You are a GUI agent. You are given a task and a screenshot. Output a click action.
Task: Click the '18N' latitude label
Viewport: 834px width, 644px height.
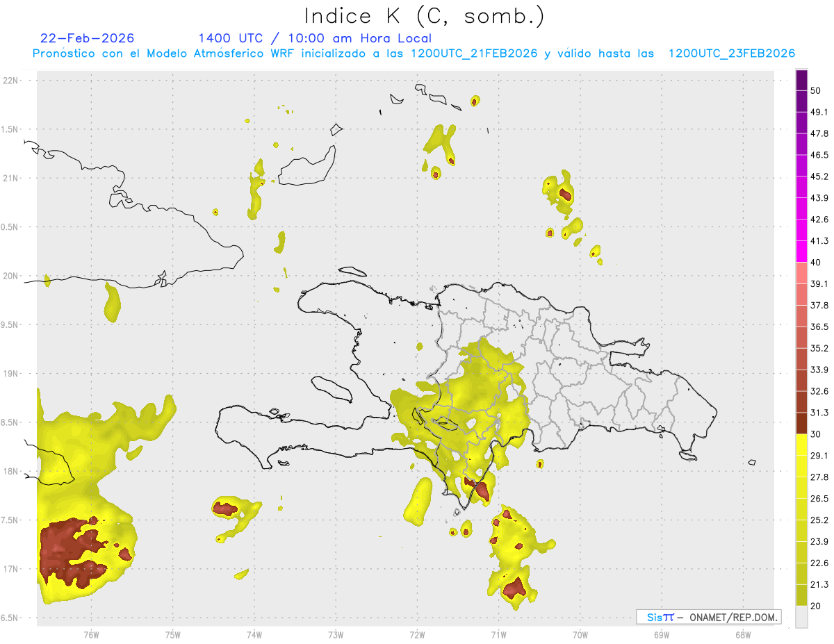click(11, 472)
